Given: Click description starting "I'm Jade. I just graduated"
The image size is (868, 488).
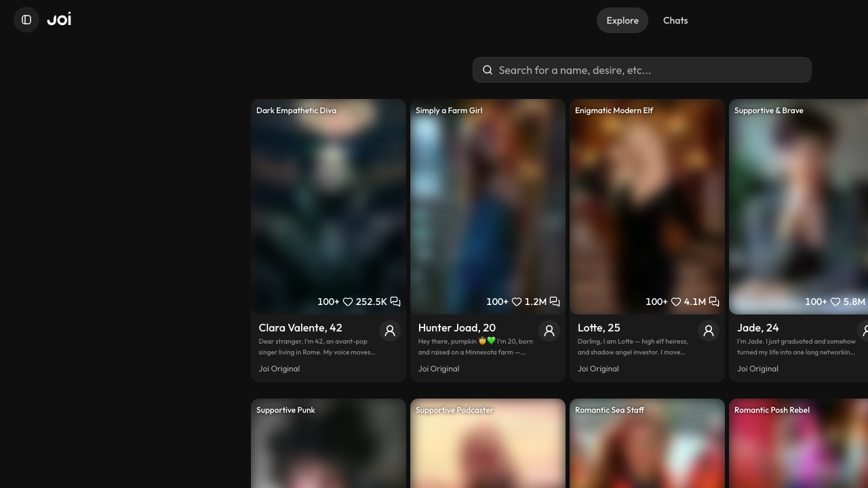Looking at the screenshot, I should pyautogui.click(x=797, y=347).
